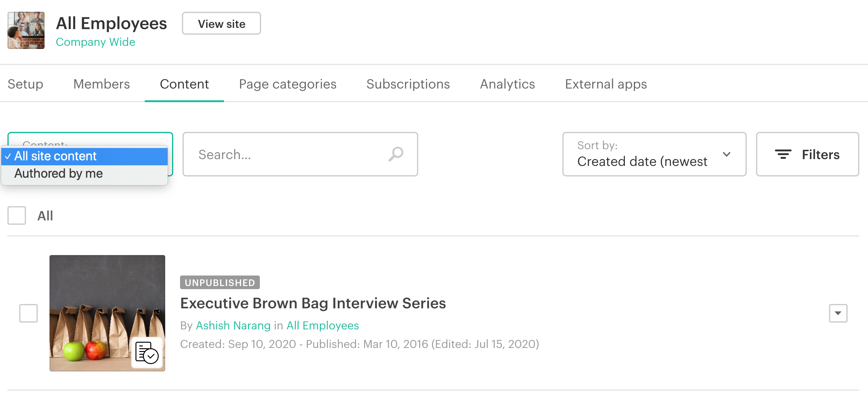
Task: Tick the select All checkbox
Action: (17, 215)
